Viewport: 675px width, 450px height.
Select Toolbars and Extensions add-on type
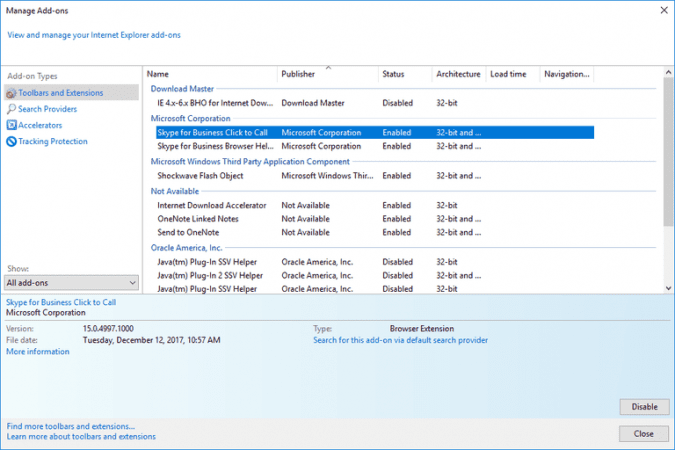click(71, 93)
